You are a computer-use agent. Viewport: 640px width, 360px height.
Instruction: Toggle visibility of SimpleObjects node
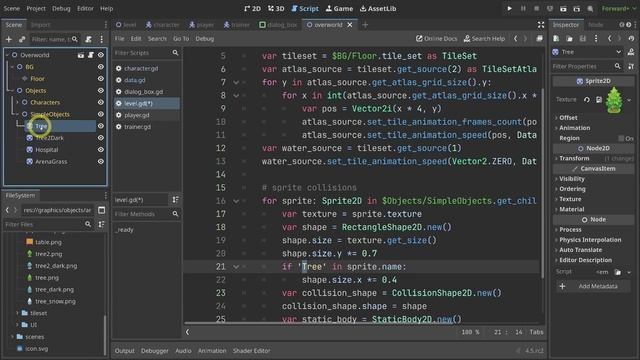point(101,114)
